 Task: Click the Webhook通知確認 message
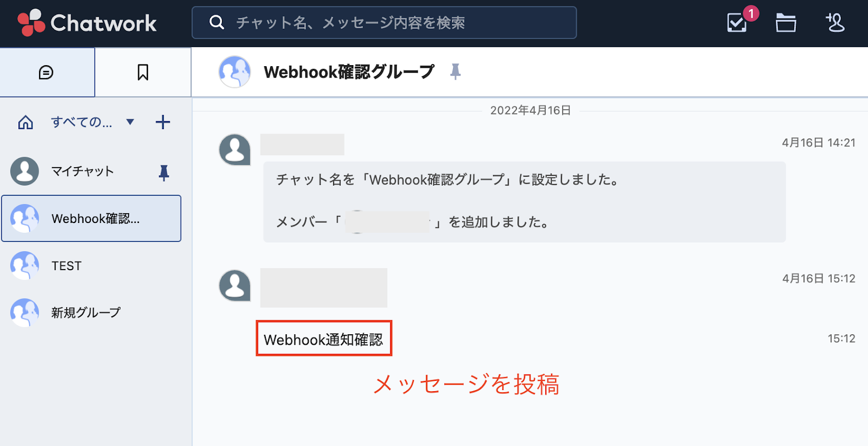(323, 340)
